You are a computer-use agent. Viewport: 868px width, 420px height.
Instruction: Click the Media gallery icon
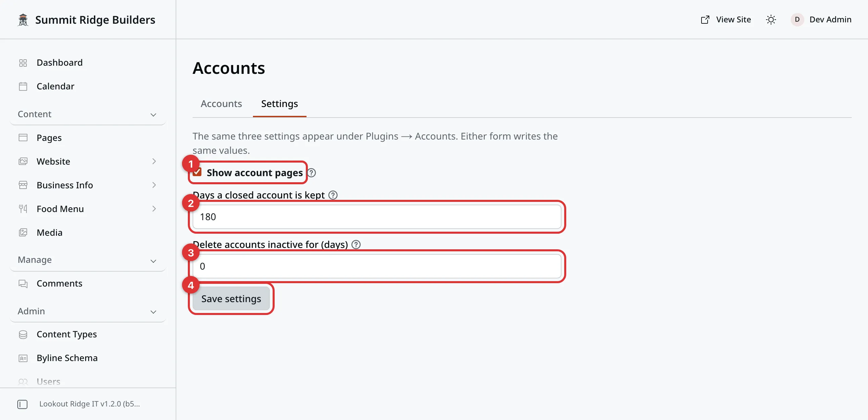[23, 233]
